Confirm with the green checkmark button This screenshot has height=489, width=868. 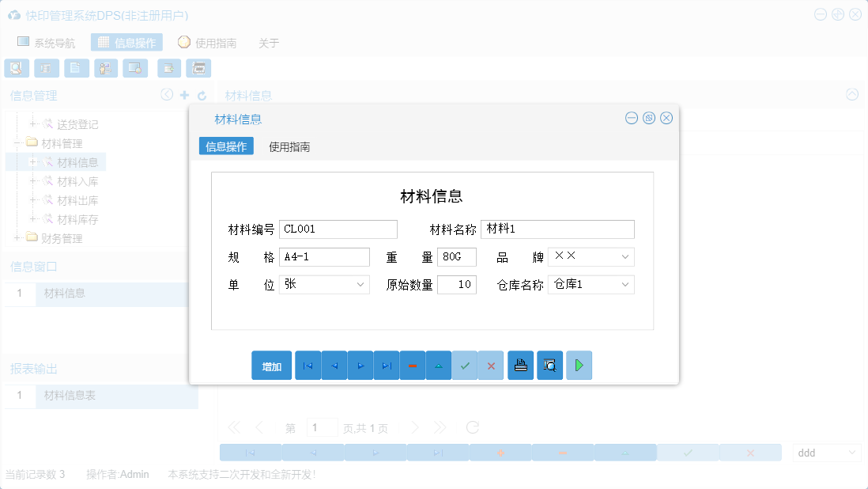(x=465, y=365)
